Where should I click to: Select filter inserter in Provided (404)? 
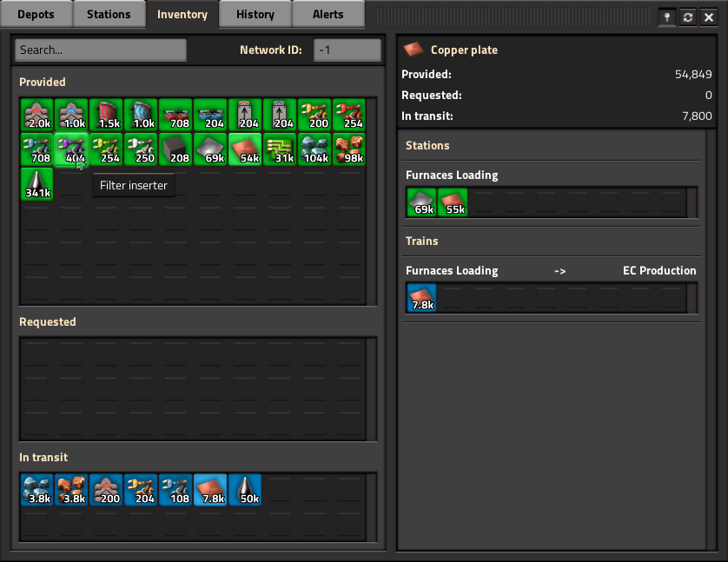point(71,149)
